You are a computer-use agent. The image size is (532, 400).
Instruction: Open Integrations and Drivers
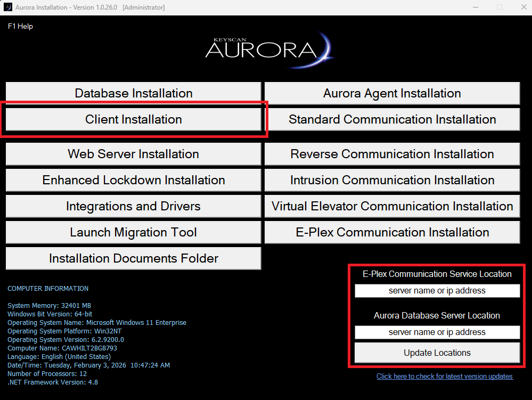pyautogui.click(x=133, y=206)
